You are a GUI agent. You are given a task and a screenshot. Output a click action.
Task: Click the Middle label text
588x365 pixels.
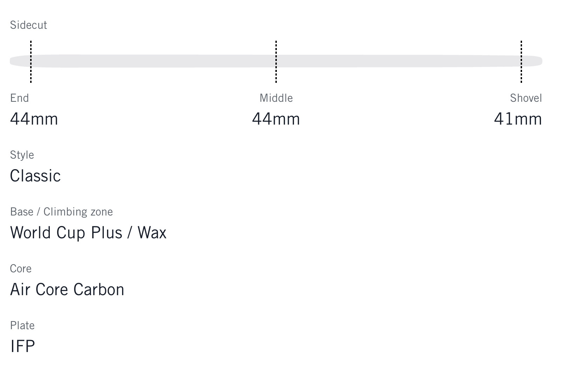click(276, 98)
